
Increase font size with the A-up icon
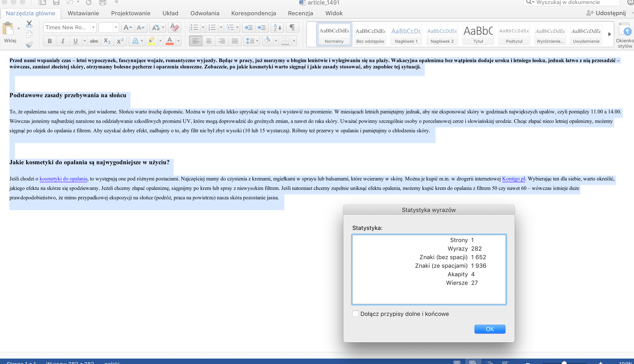(128, 27)
